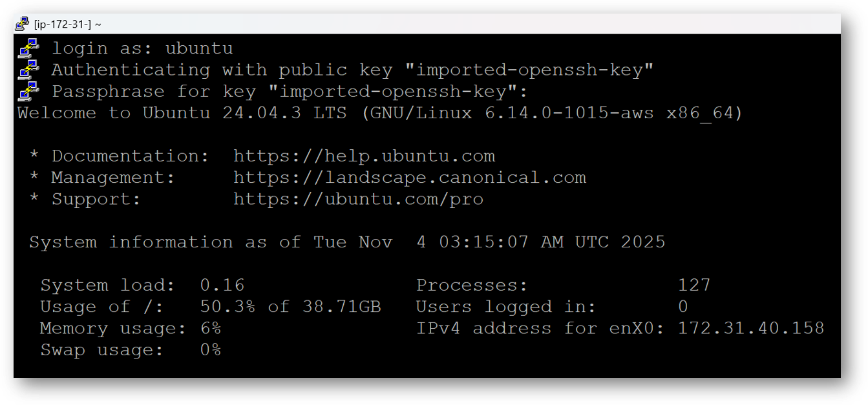The height and width of the screenshot is (405, 868).
Task: Click the IPv4 address 172.31.40.158
Action: pyautogui.click(x=750, y=328)
